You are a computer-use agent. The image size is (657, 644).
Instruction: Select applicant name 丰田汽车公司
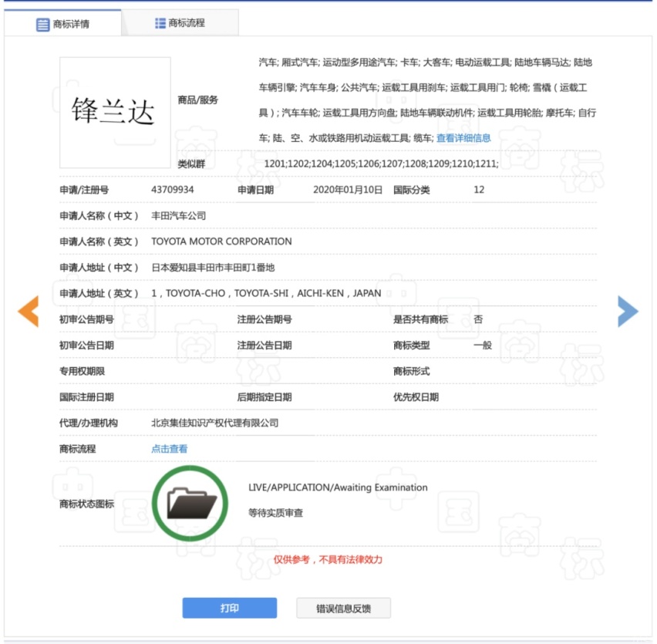178,216
